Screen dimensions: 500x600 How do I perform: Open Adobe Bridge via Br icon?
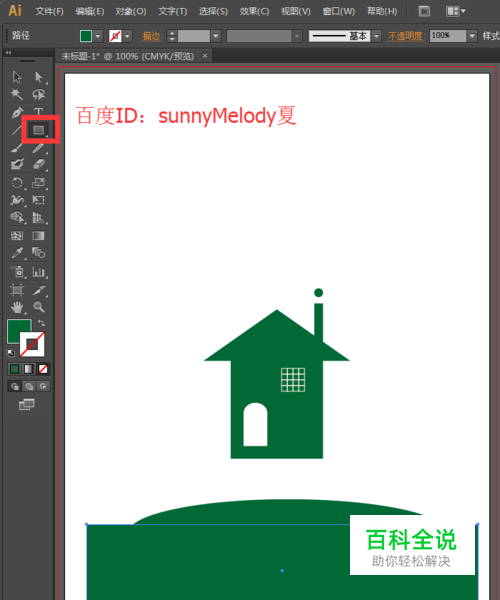pyautogui.click(x=424, y=11)
